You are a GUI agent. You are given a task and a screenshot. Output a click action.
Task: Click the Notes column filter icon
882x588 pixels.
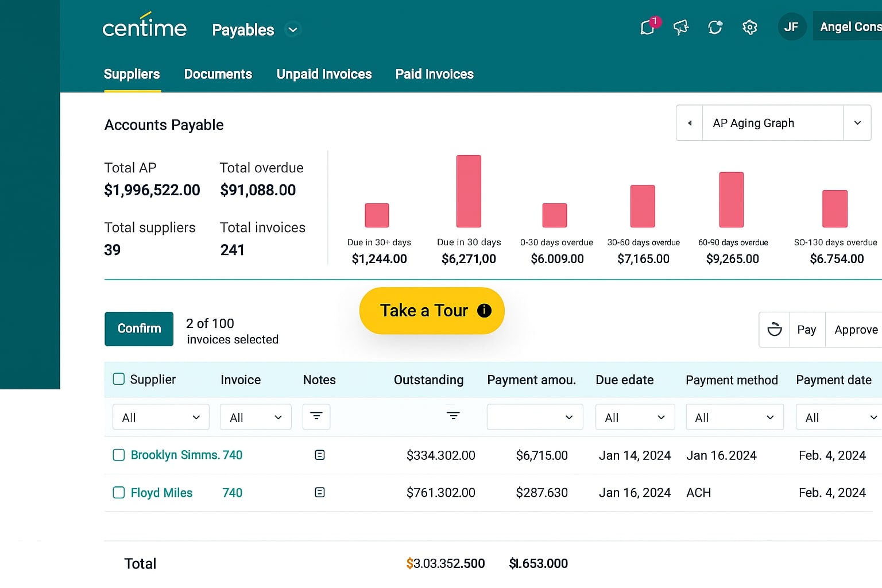pos(316,416)
